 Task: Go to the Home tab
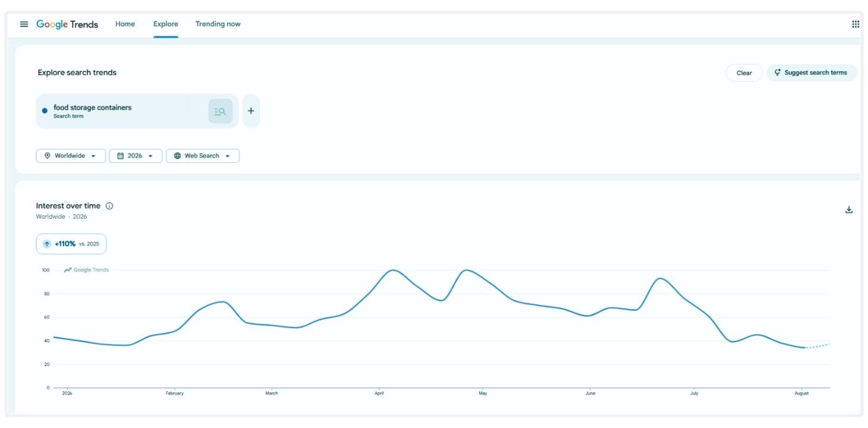[x=125, y=24]
